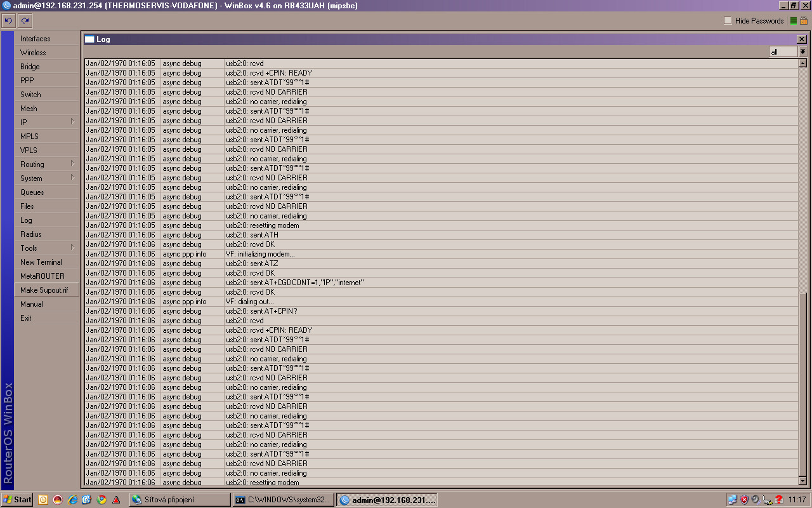Open the MetaROUTER menu

47,276
